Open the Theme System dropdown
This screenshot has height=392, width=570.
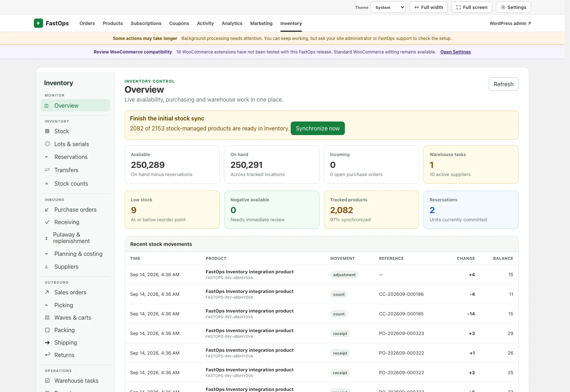(388, 7)
